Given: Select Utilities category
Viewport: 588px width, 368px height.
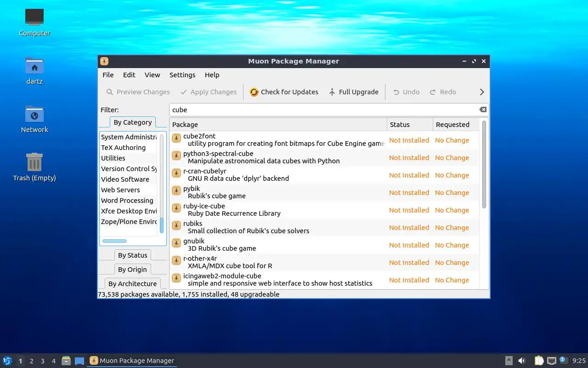Looking at the screenshot, I should [129, 158].
